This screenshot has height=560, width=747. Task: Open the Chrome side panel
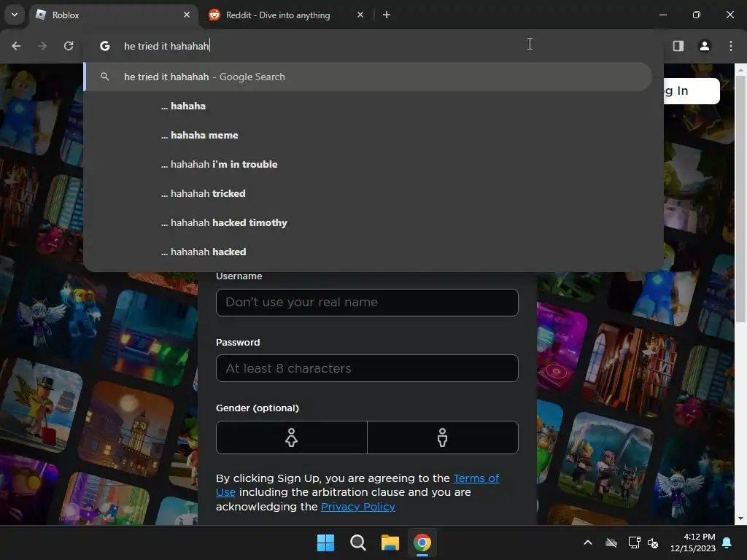pyautogui.click(x=678, y=46)
